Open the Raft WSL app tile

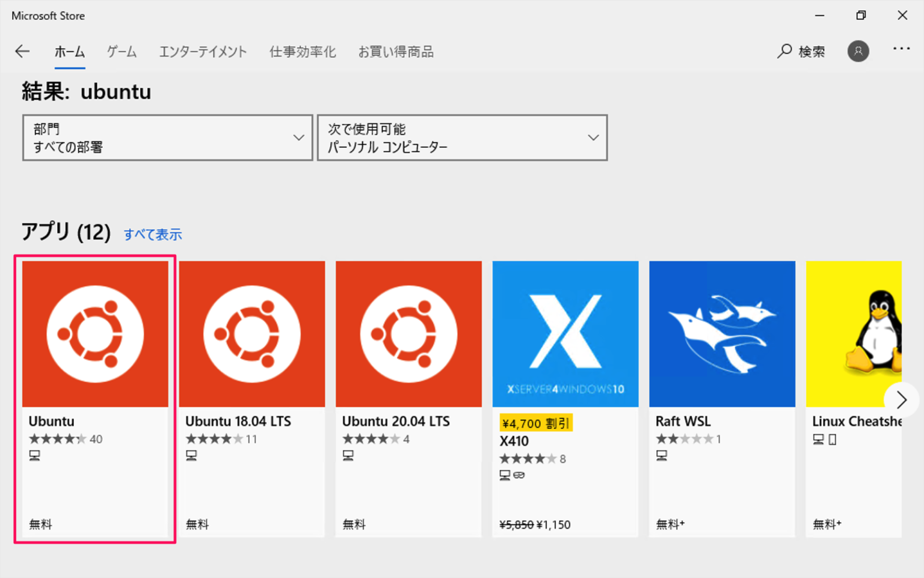[x=722, y=333]
